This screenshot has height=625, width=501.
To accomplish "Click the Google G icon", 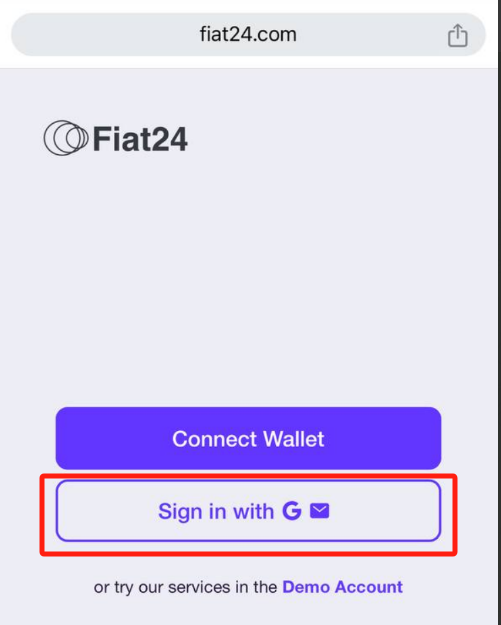I will point(292,511).
